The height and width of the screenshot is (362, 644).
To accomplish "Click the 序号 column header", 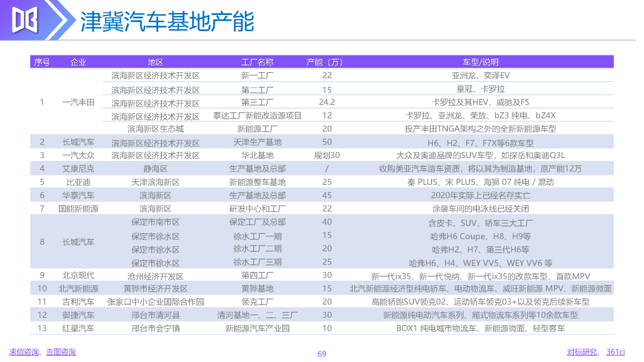I will pos(42,62).
